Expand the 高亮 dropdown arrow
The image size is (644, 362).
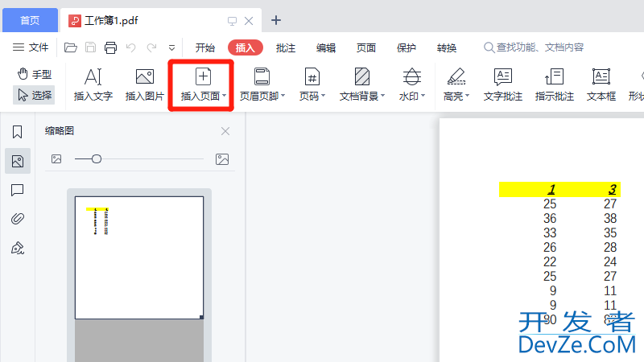(x=468, y=96)
